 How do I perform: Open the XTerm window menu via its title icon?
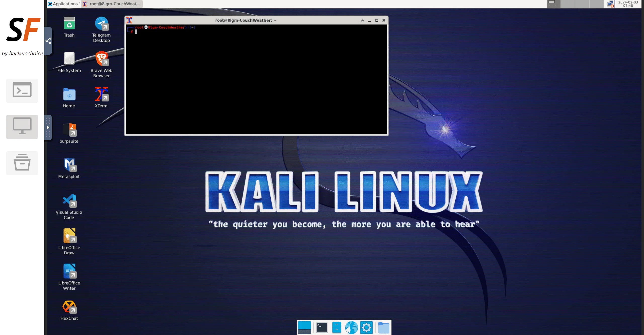(x=129, y=20)
